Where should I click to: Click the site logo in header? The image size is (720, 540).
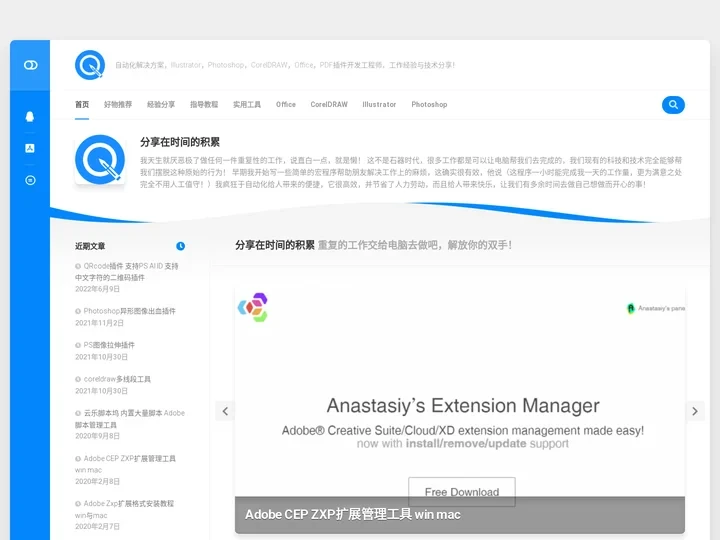pyautogui.click(x=90, y=65)
